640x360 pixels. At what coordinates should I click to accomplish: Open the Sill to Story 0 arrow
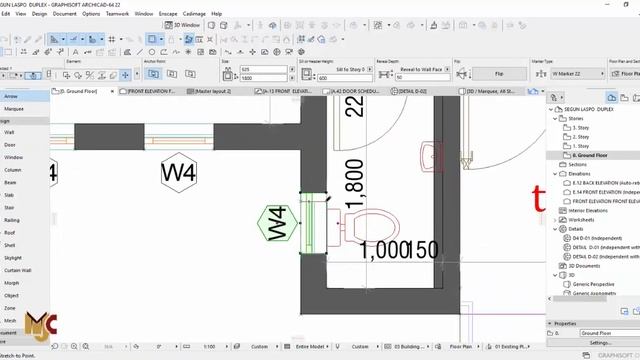(x=370, y=69)
